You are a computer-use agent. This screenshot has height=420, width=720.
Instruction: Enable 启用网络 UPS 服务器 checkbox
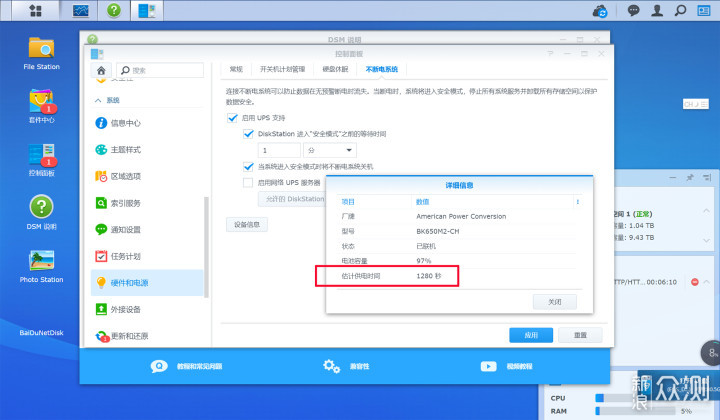[248, 183]
